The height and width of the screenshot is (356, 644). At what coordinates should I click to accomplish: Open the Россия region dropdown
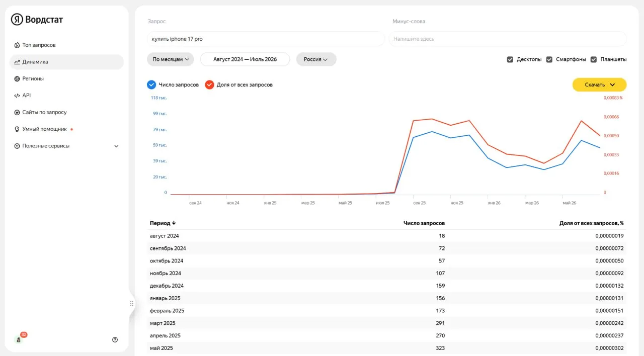(316, 59)
